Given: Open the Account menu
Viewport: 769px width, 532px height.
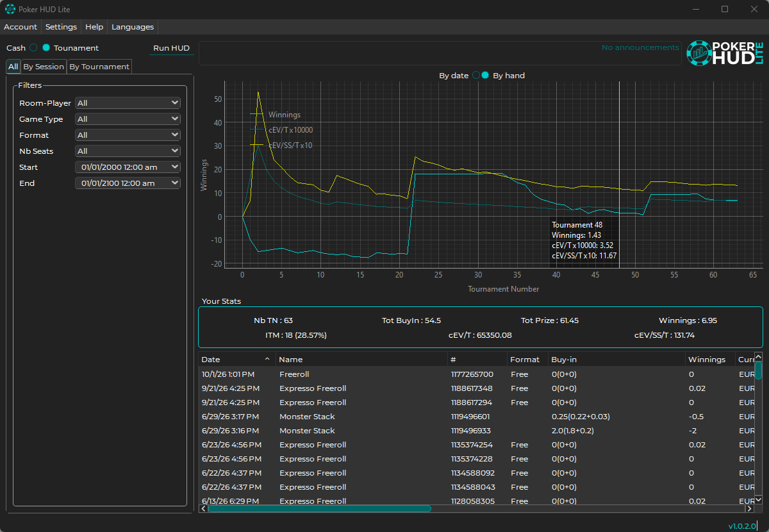Looking at the screenshot, I should click(21, 27).
